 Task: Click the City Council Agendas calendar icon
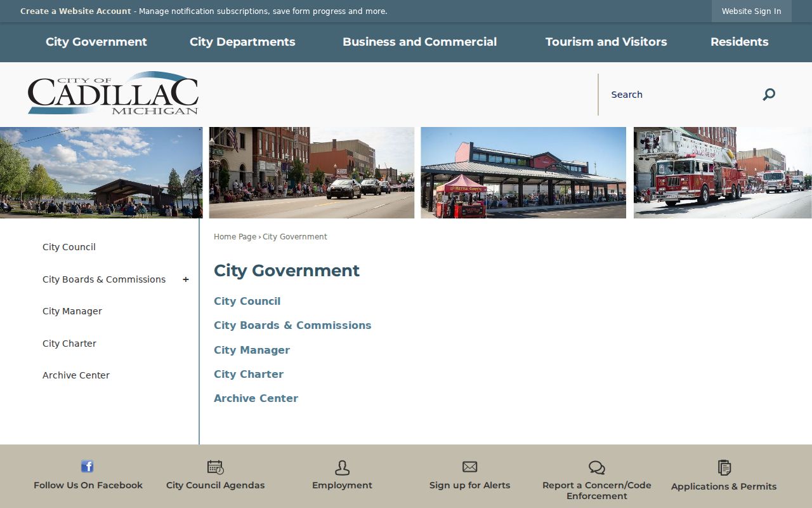click(x=216, y=467)
